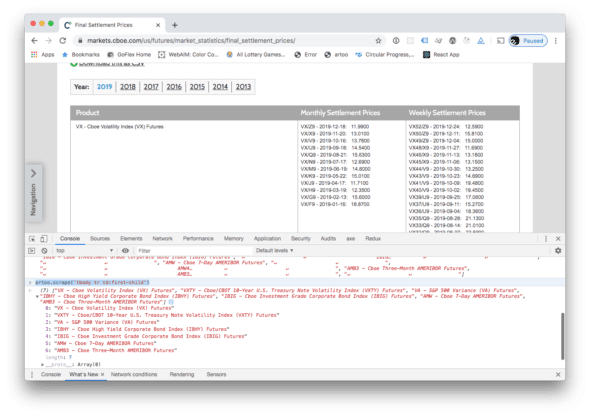The image size is (590, 416).
Task: Open console settings gear
Action: coord(558,251)
